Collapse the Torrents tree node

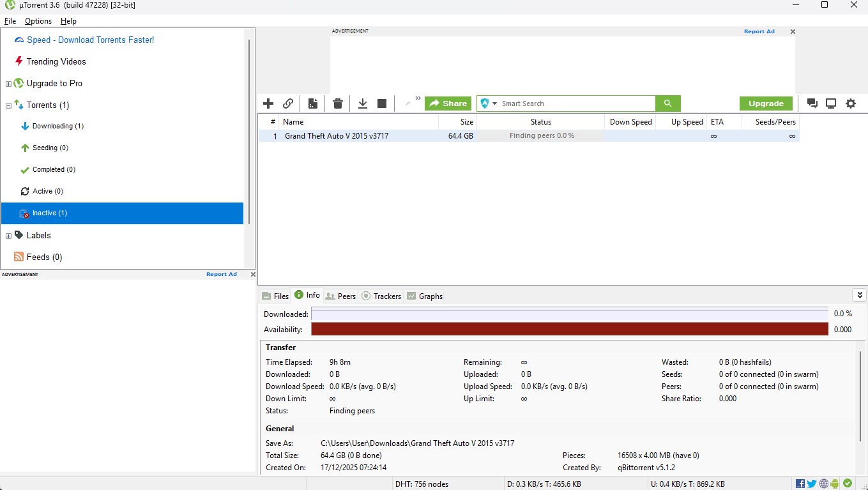click(x=8, y=105)
